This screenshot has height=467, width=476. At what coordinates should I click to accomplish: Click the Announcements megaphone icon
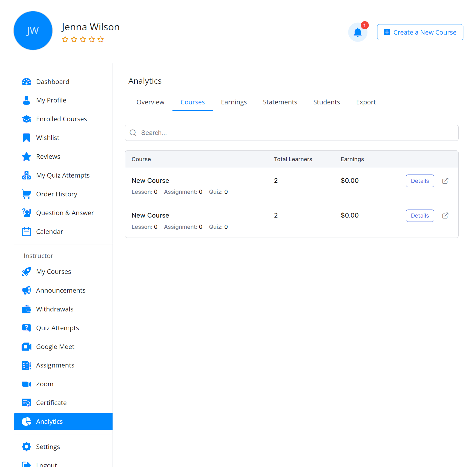(x=26, y=290)
